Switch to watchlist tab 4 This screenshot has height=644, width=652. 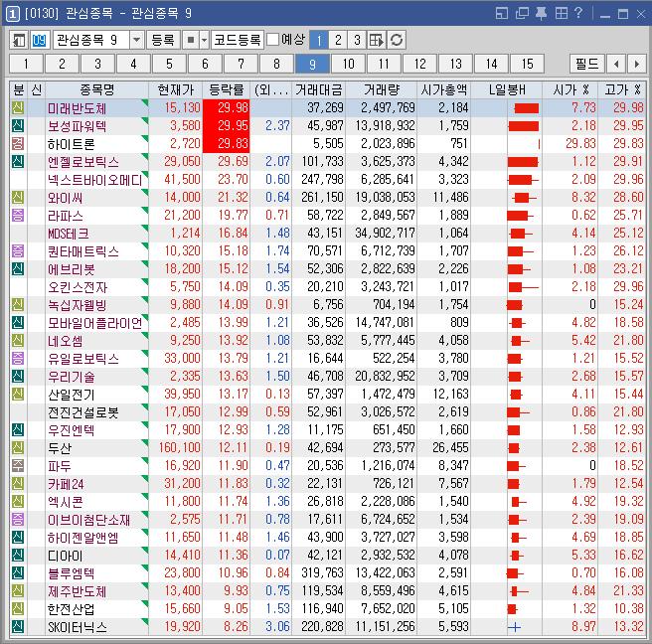[133, 64]
